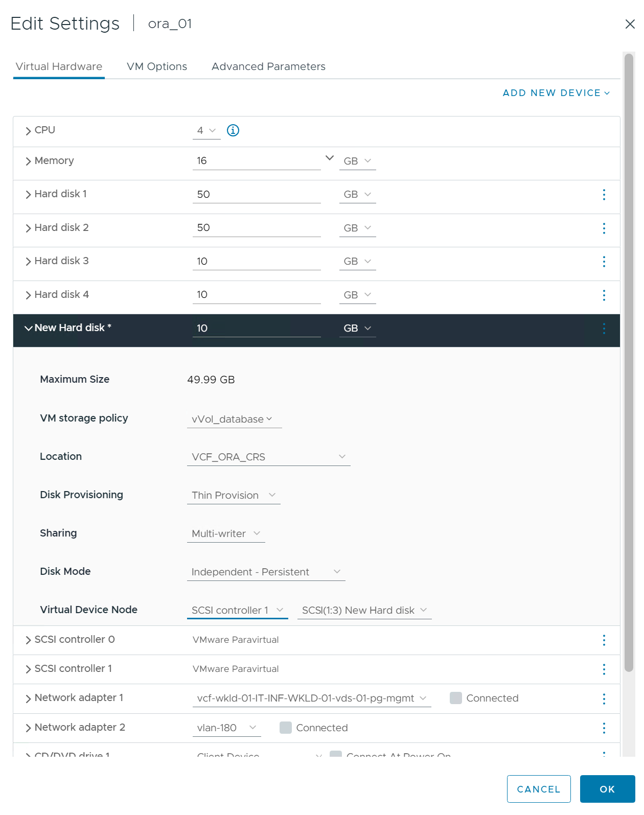The width and height of the screenshot is (644, 815).
Task: Click the New Hard disk size field
Action: (x=256, y=328)
